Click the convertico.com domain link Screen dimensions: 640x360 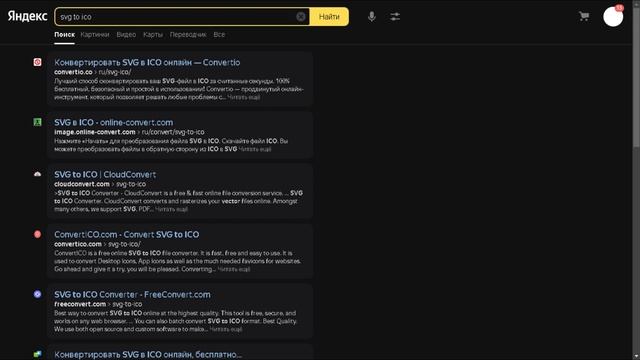[x=78, y=244]
